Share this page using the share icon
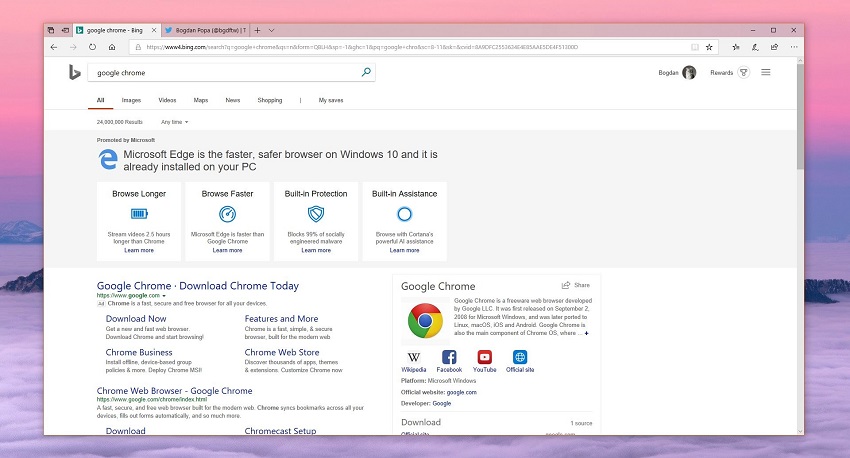This screenshot has height=458, width=850. coord(774,47)
